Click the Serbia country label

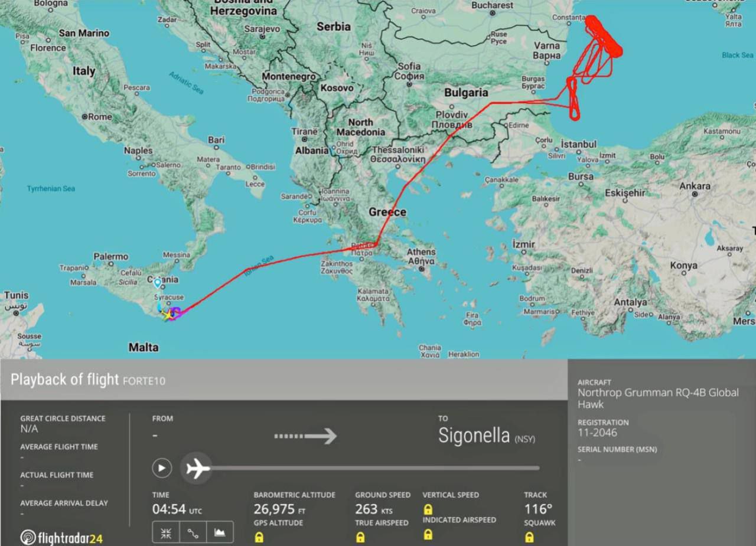[334, 27]
